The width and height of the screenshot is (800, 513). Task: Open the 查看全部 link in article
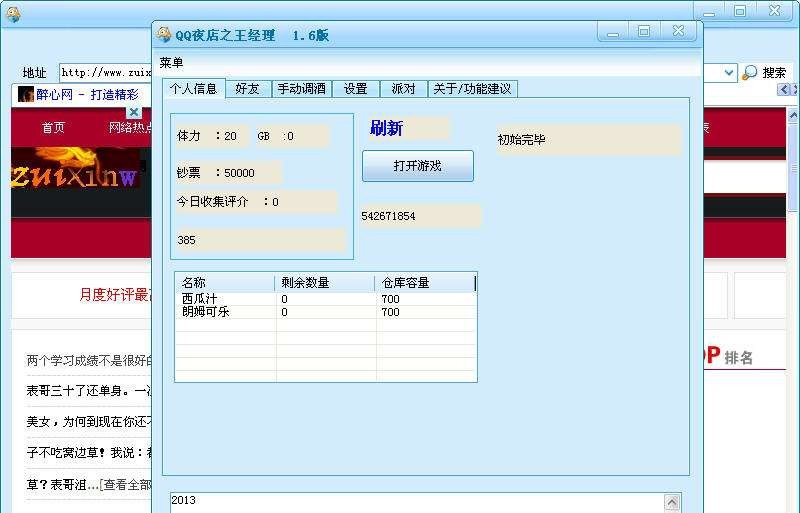tap(127, 484)
